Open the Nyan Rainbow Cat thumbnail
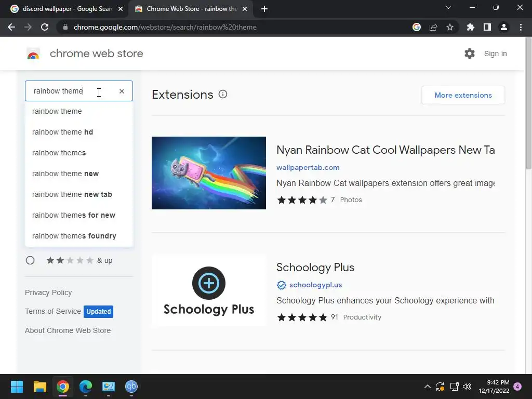 click(209, 173)
